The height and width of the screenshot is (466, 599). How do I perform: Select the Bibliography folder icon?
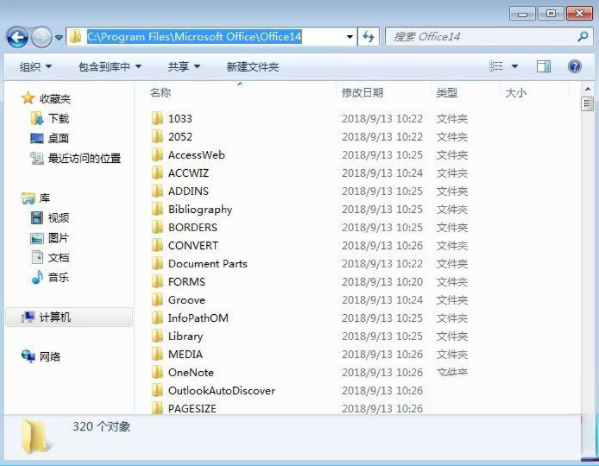click(157, 209)
